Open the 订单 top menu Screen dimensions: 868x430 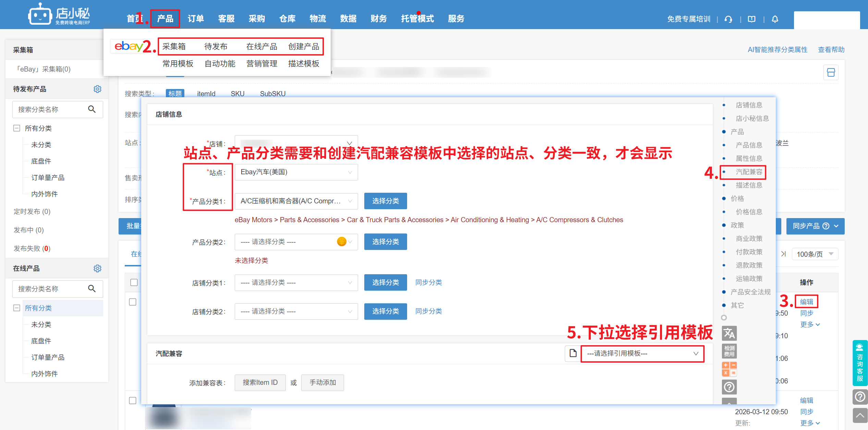pos(196,19)
